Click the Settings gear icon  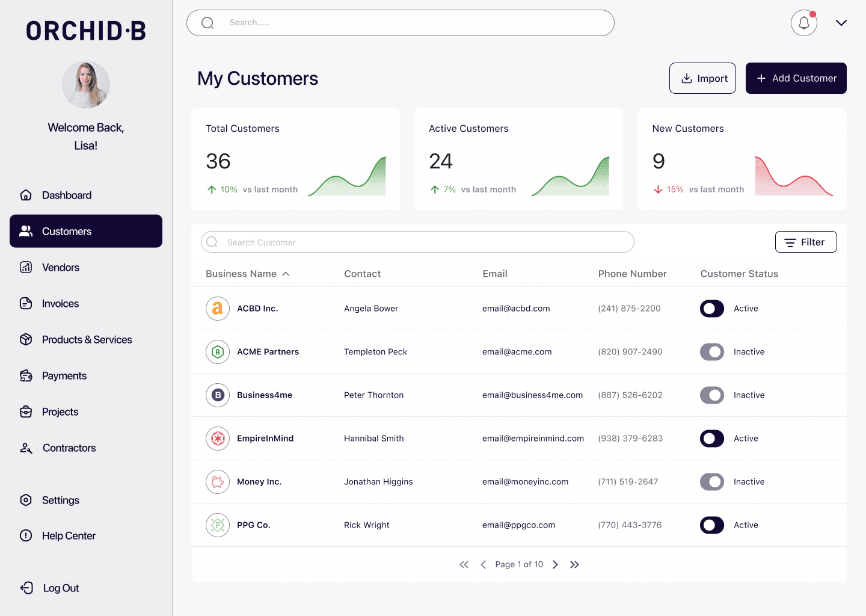pos(26,500)
